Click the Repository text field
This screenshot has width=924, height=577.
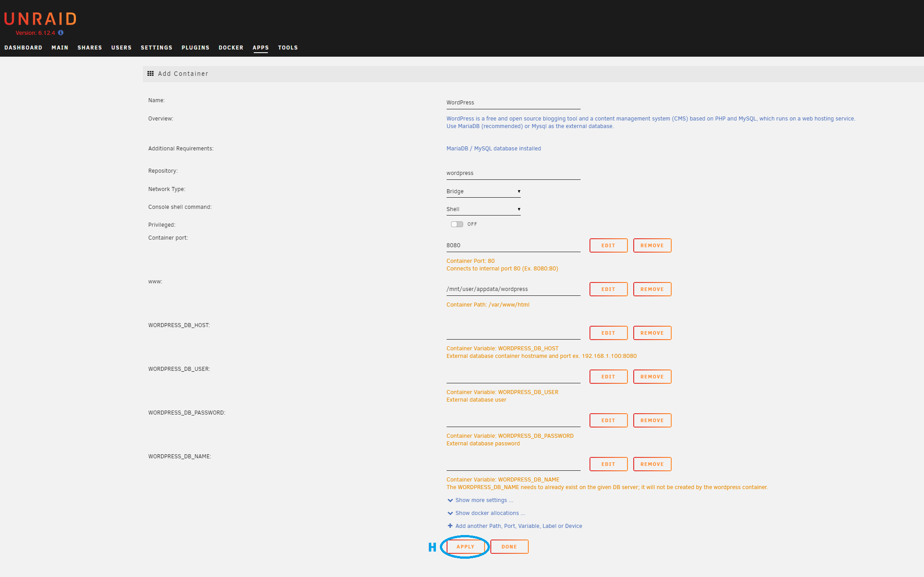pyautogui.click(x=513, y=173)
